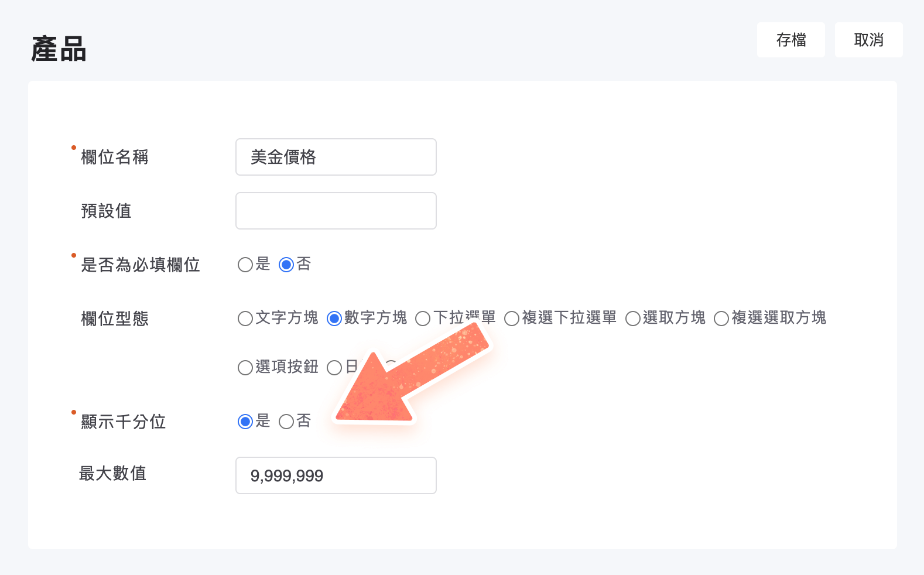The image size is (924, 575).
Task: Click the 取消 cancel button
Action: click(868, 40)
